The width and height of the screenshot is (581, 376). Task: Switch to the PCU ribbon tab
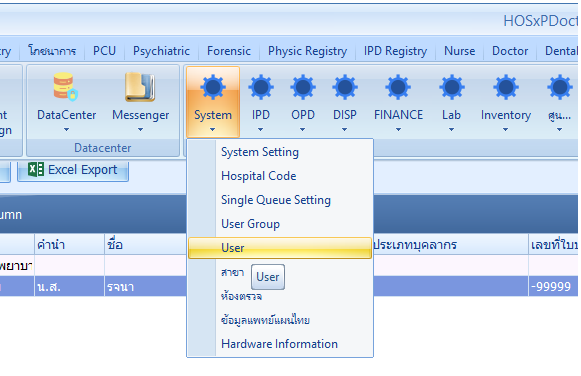click(104, 51)
